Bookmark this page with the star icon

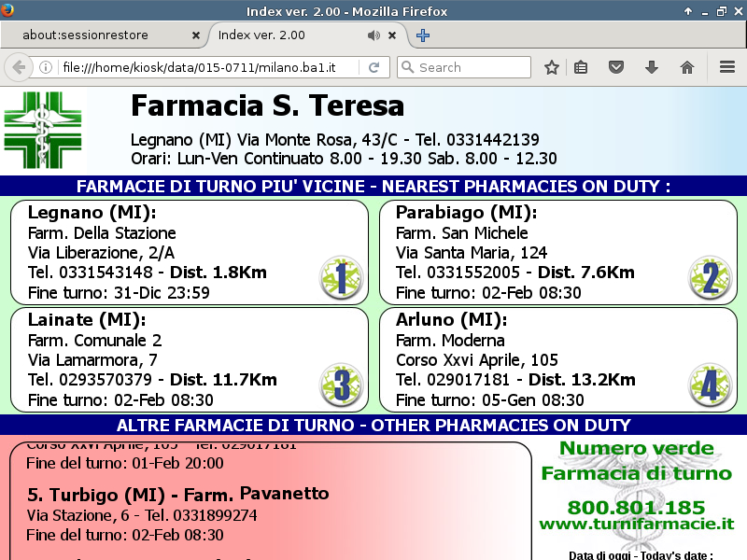pos(552,67)
